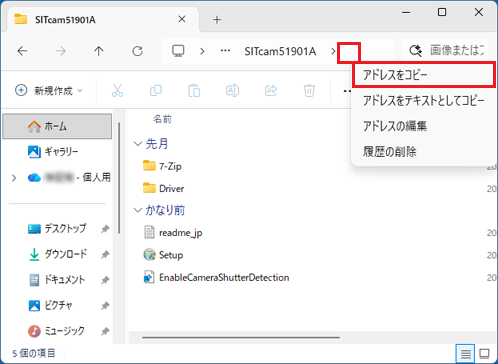Open デスクトップ in quick access
The height and width of the screenshot is (364, 498).
click(x=57, y=229)
